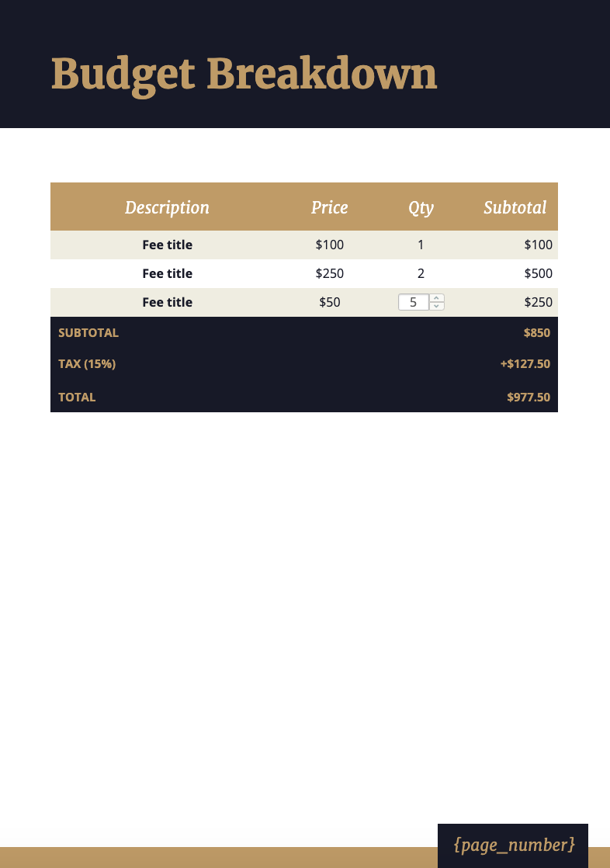Image resolution: width=610 pixels, height=868 pixels.
Task: Click the Budget Breakdown title
Action: [244, 74]
